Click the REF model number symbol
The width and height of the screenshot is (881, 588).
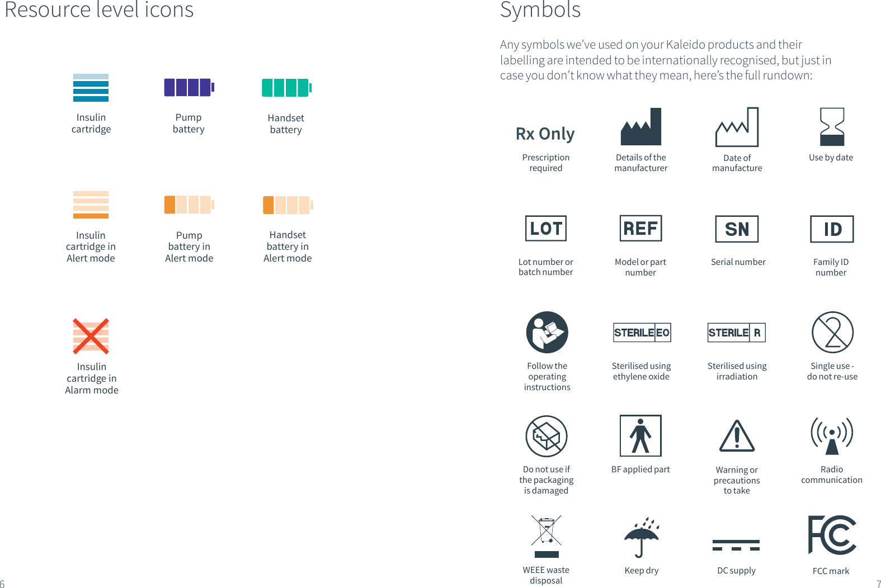pos(640,228)
